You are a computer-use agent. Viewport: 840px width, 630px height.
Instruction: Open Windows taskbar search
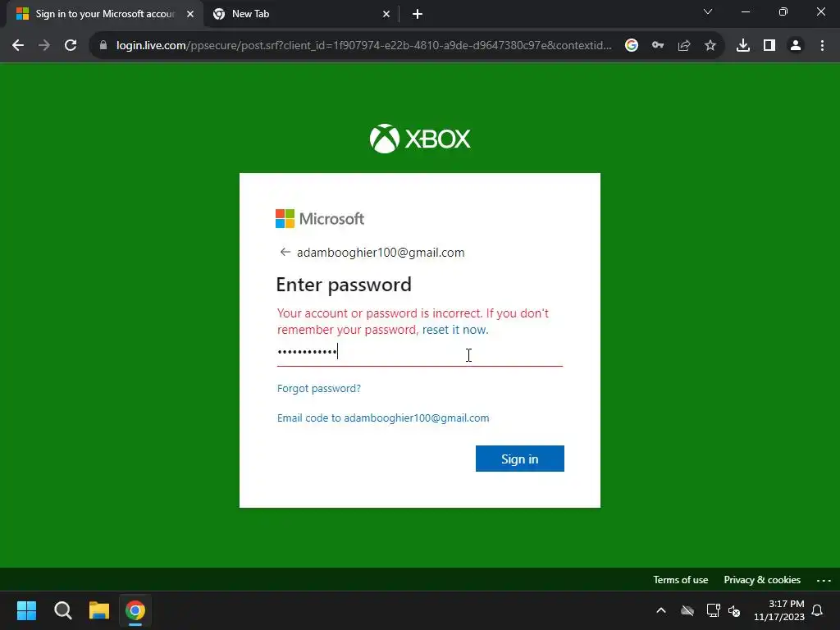62,610
